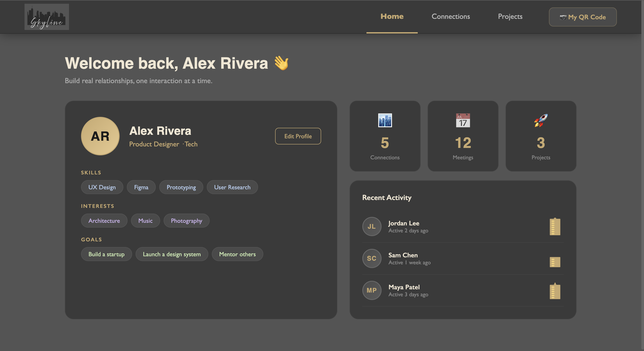Click building icon next to Jordan Lee
Image resolution: width=644 pixels, height=351 pixels.
555,226
